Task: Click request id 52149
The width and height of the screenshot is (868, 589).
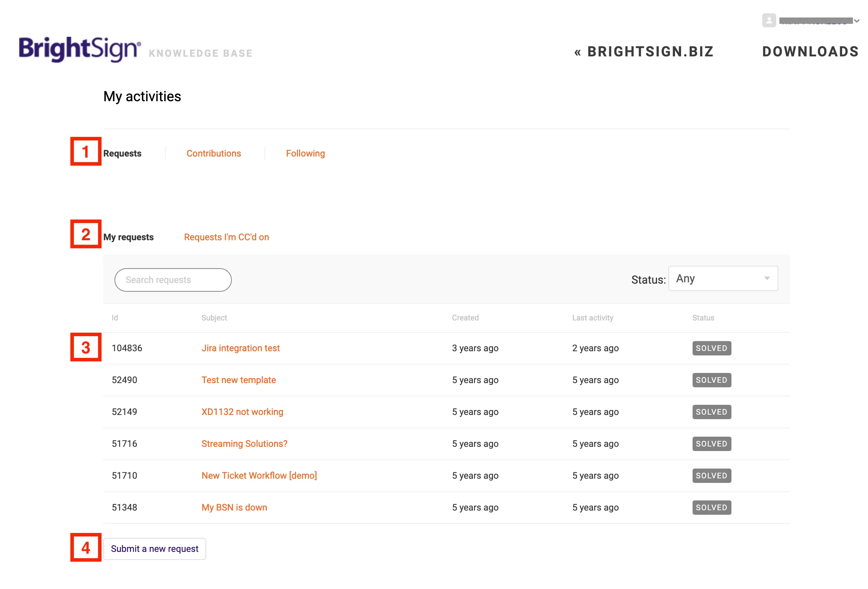Action: pyautogui.click(x=124, y=412)
